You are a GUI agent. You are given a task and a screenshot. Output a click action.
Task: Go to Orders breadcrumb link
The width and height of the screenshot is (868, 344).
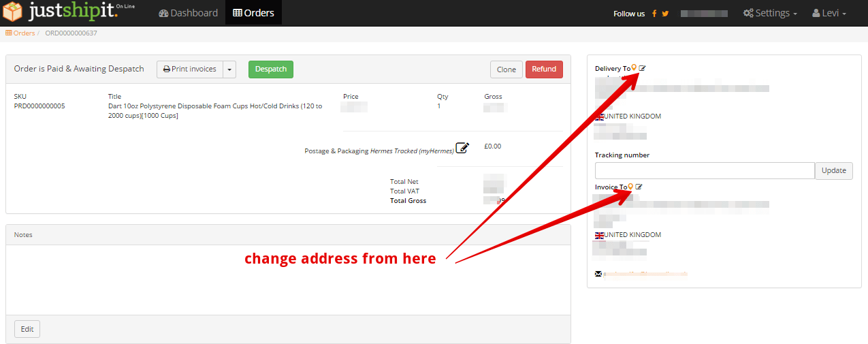tap(20, 33)
